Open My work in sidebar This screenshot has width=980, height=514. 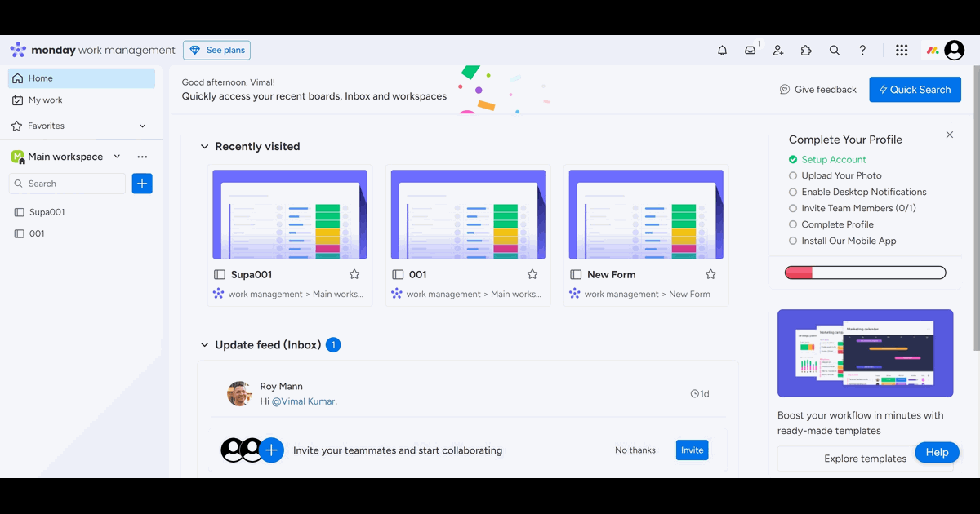point(82,100)
